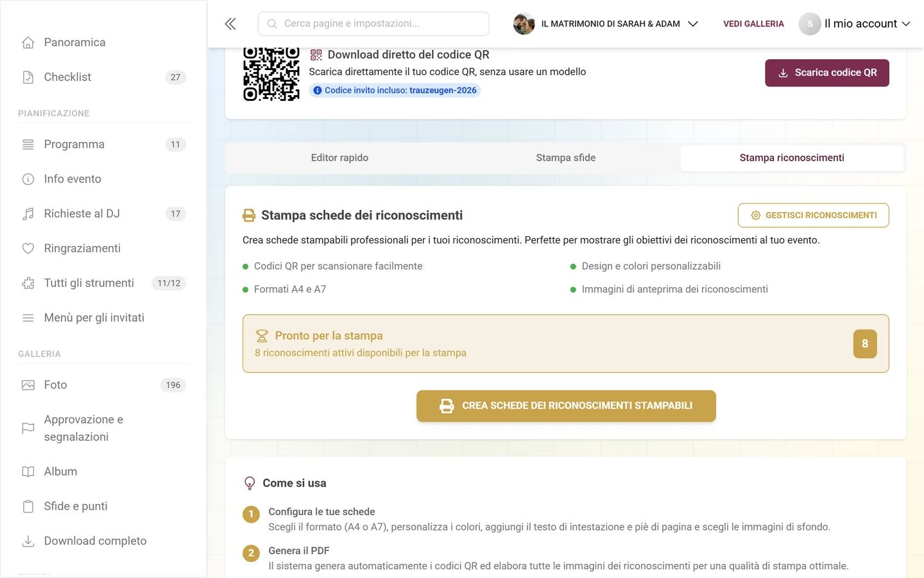Click the Foto picture icon

point(28,385)
